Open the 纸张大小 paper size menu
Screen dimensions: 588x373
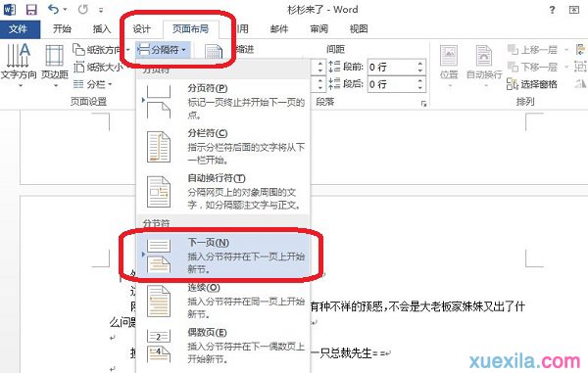coord(98,67)
